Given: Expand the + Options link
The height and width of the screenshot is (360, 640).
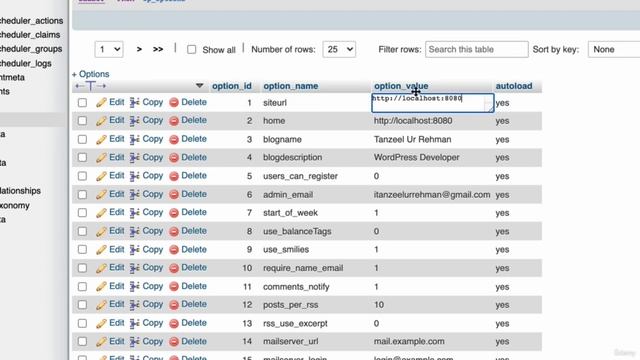Looking at the screenshot, I should pyautogui.click(x=91, y=74).
